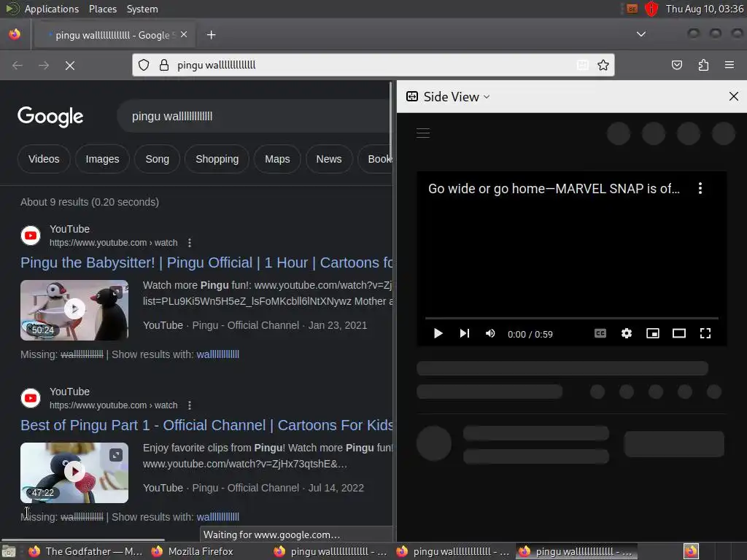
Task: Filter results by Videos
Action: tap(44, 159)
